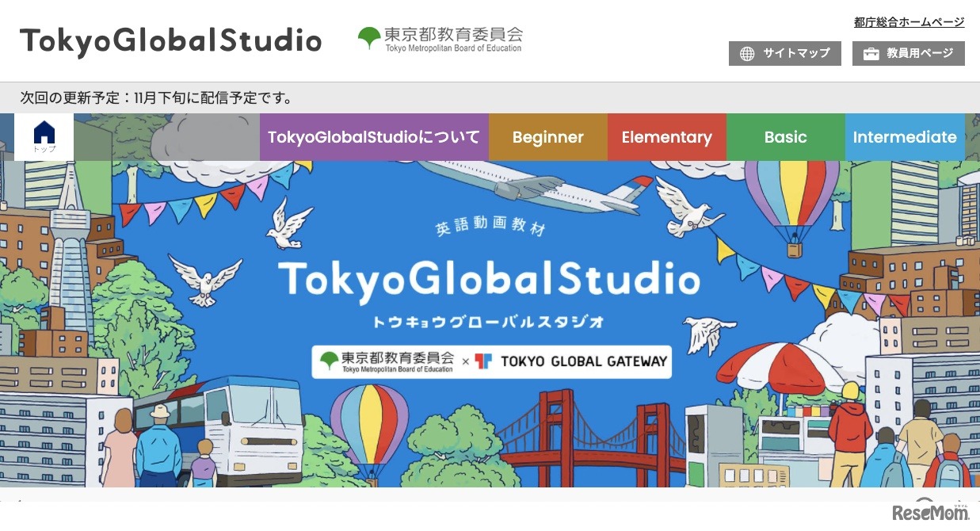The height and width of the screenshot is (531, 980).
Task: Click the update notice about November release
Action: tap(155, 97)
